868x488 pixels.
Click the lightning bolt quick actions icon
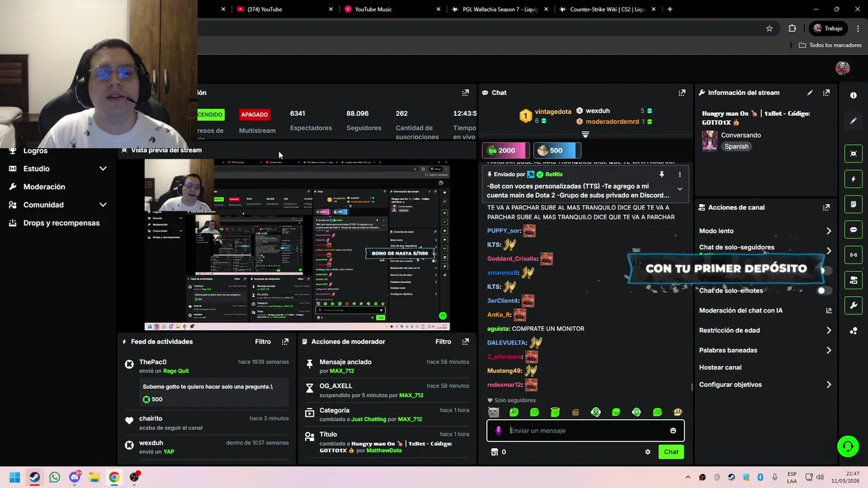point(853,180)
